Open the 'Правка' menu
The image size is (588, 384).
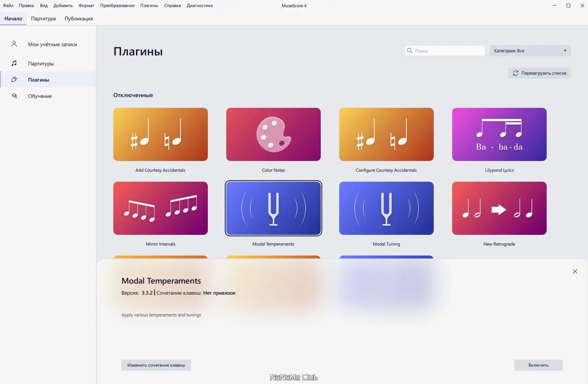point(26,6)
